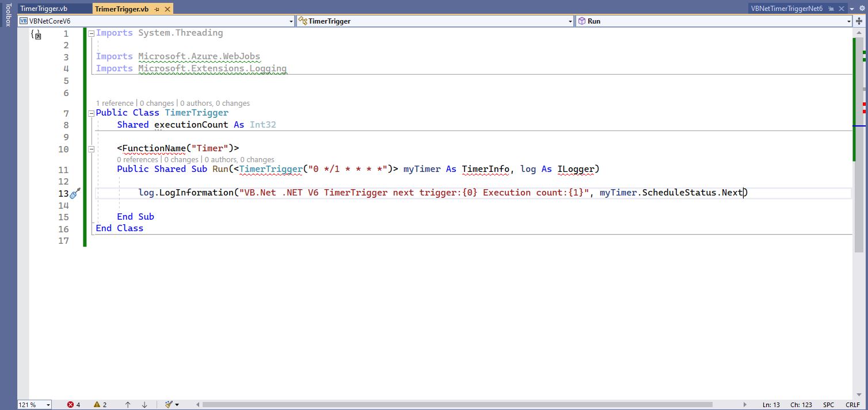The height and width of the screenshot is (410, 868).
Task: Click the horizontal scrollbar thumb
Action: (460, 404)
